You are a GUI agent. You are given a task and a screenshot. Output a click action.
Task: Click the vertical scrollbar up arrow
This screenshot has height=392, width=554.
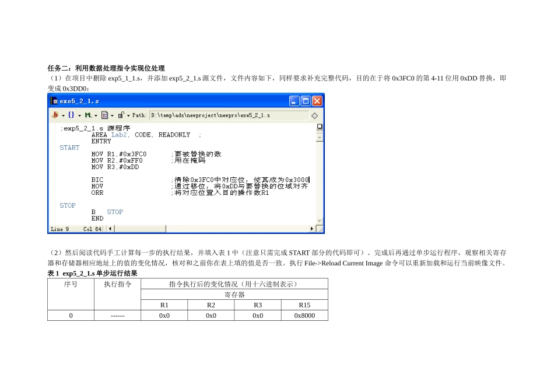click(320, 138)
